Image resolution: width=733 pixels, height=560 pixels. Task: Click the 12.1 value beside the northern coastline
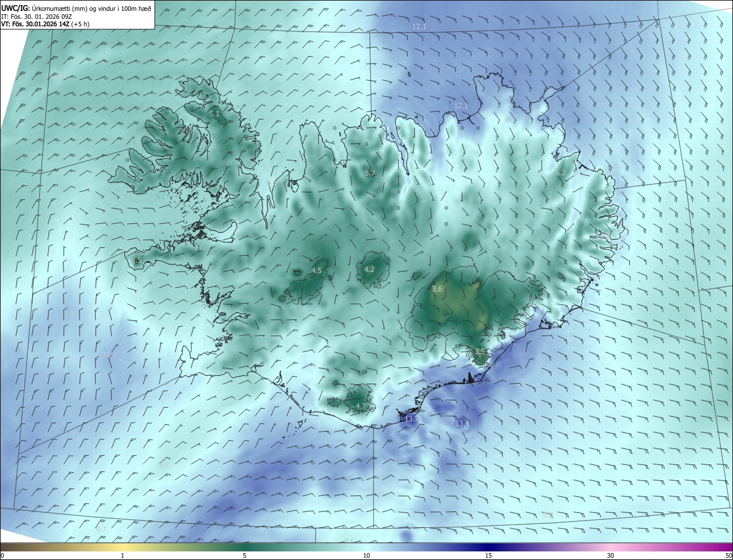click(461, 106)
